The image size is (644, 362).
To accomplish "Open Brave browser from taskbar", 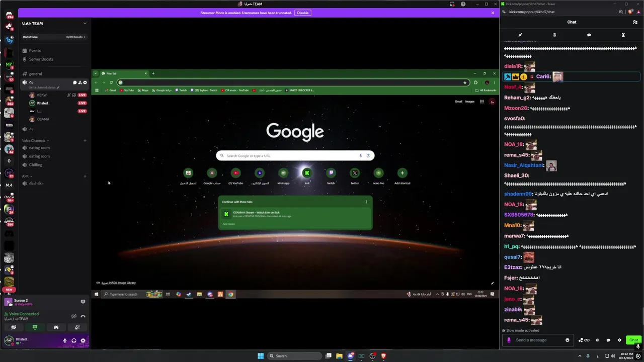I will tap(383, 356).
